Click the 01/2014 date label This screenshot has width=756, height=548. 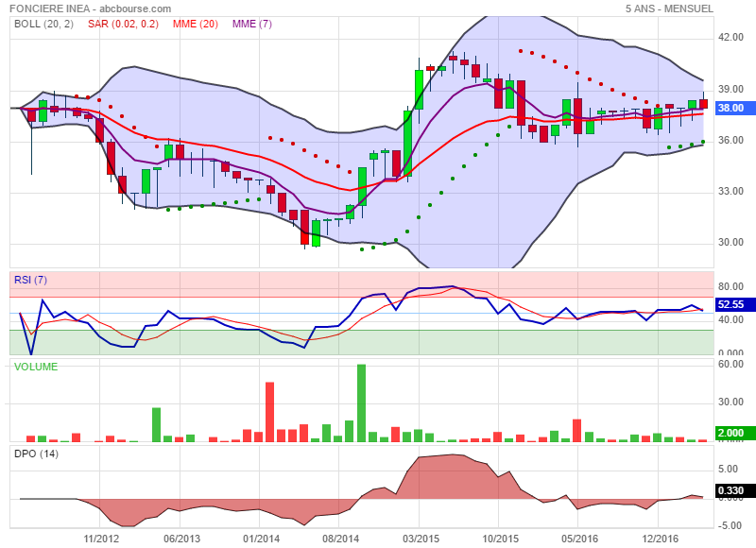click(x=261, y=539)
